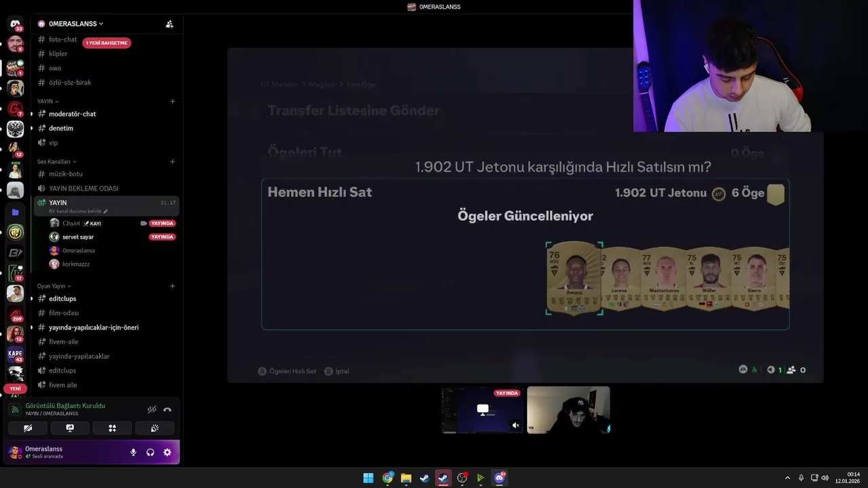
Task: Select the webcam participant thumbnail below stream
Action: (568, 409)
